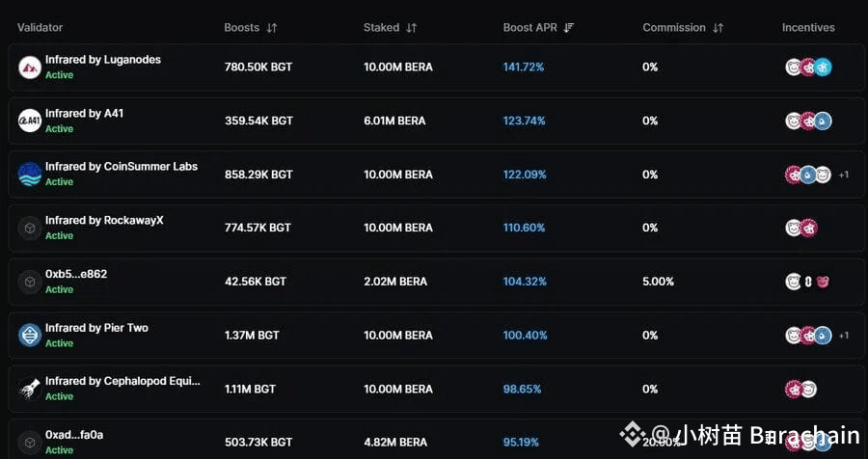Click the Pier Two validator logo
Image resolution: width=868 pixels, height=459 pixels.
tap(30, 335)
